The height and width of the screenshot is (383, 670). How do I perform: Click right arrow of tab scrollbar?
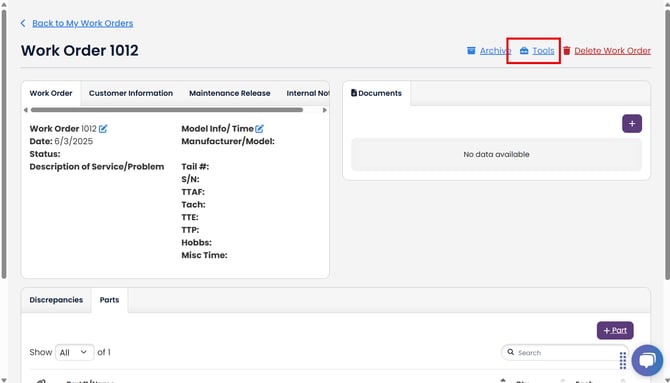click(325, 110)
